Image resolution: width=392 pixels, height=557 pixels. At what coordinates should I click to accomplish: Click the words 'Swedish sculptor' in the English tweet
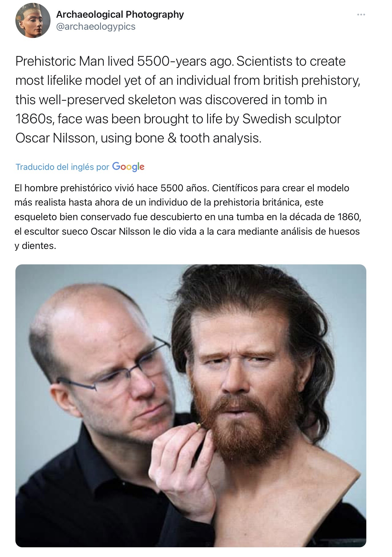[292, 119]
